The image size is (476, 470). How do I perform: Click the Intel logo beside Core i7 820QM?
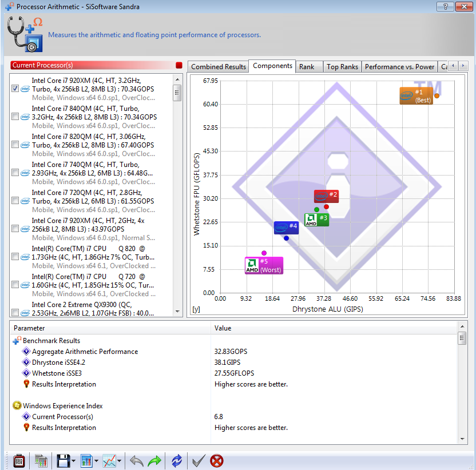(25, 145)
